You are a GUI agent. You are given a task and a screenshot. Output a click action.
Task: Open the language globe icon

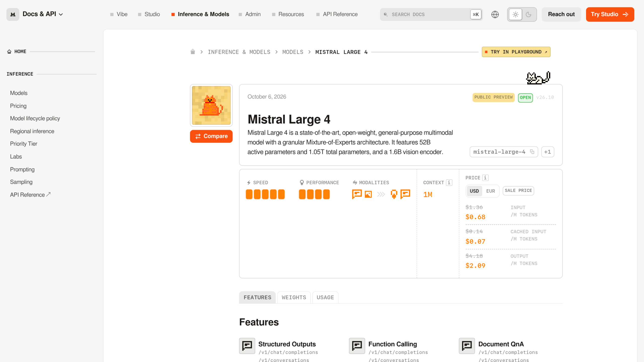[495, 14]
